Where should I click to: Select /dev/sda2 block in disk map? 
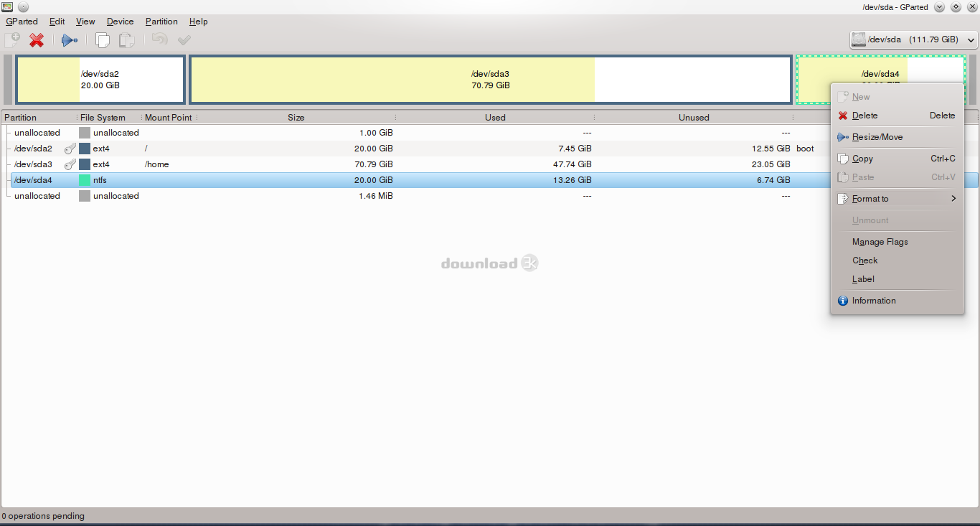coord(100,80)
